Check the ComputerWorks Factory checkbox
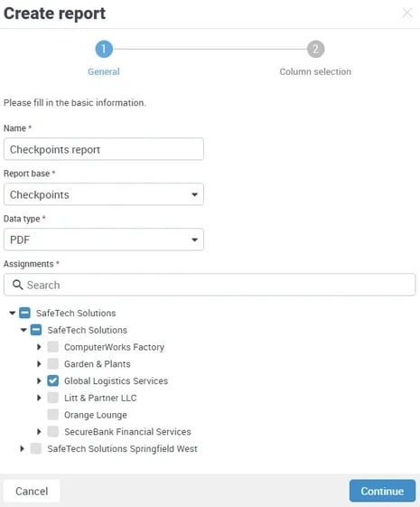 click(53, 347)
